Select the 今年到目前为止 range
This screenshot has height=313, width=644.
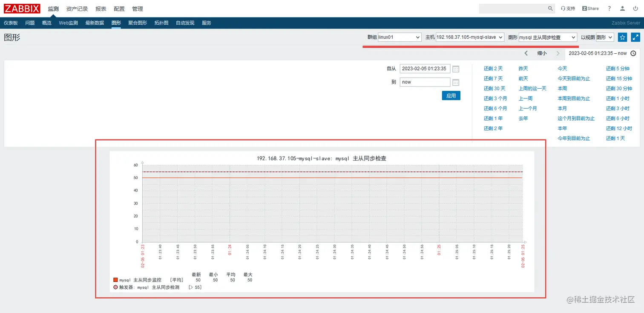tap(574, 139)
